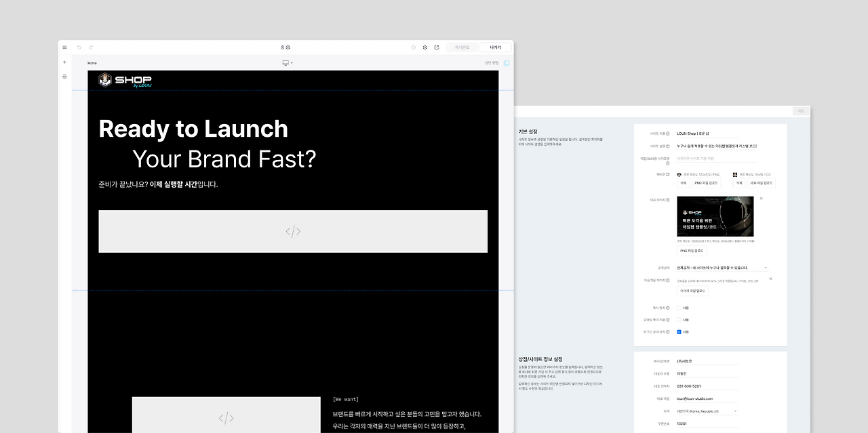Click the redo arrow in editor toolbar
The height and width of the screenshot is (433, 868).
point(91,47)
